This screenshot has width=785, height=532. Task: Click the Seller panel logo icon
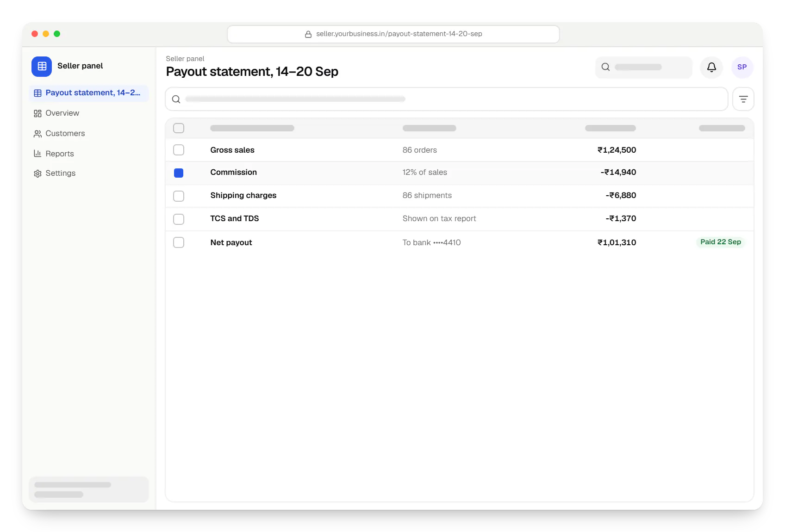(x=42, y=66)
